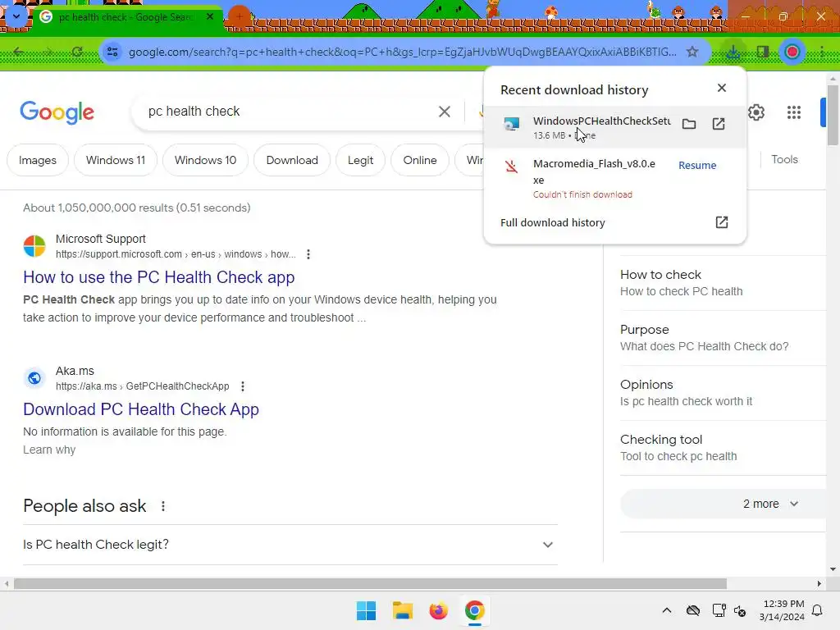Viewport: 840px width, 630px height.
Task: Open the tab search dropdown arrow
Action: pyautogui.click(x=16, y=16)
